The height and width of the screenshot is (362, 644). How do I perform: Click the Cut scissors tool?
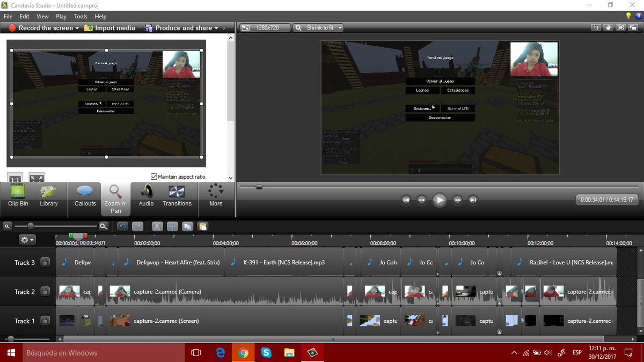[157, 226]
